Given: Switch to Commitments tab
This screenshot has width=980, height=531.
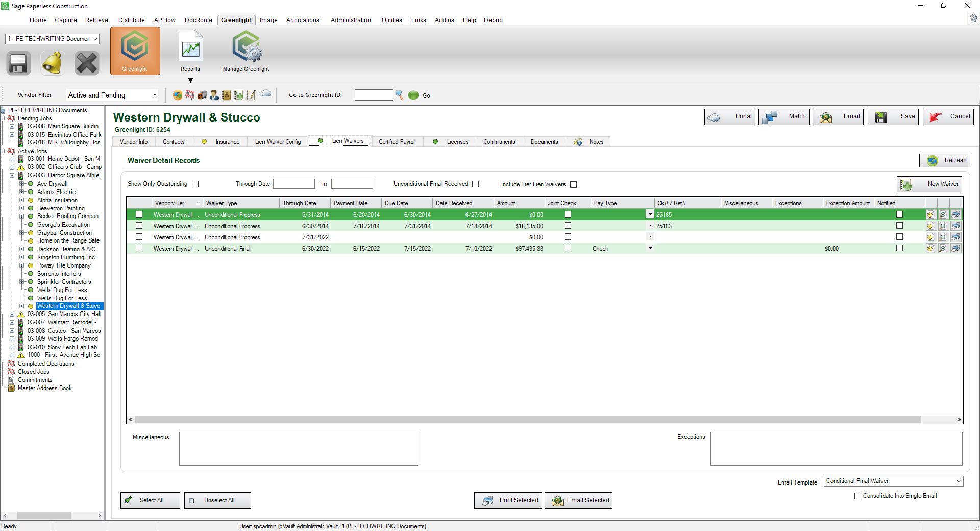Looking at the screenshot, I should [499, 142].
